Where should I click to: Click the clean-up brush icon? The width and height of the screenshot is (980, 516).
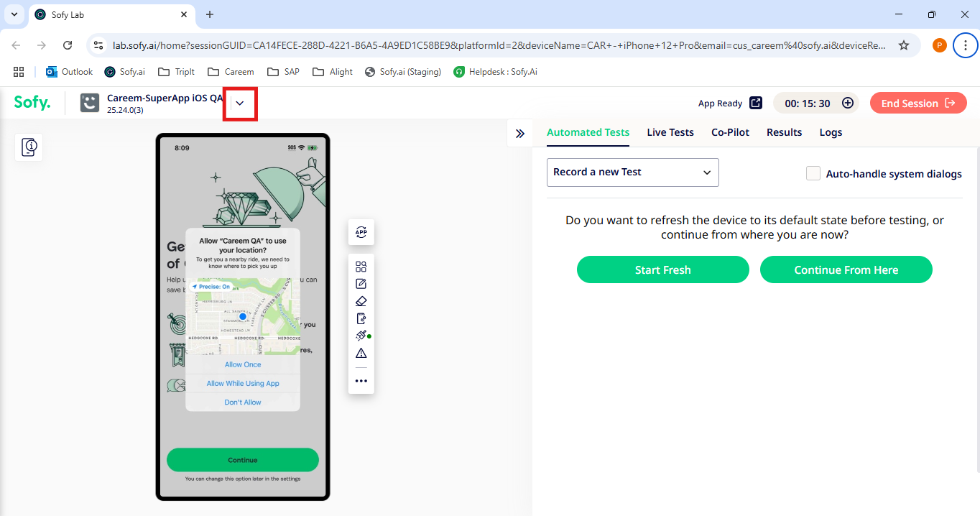361,336
